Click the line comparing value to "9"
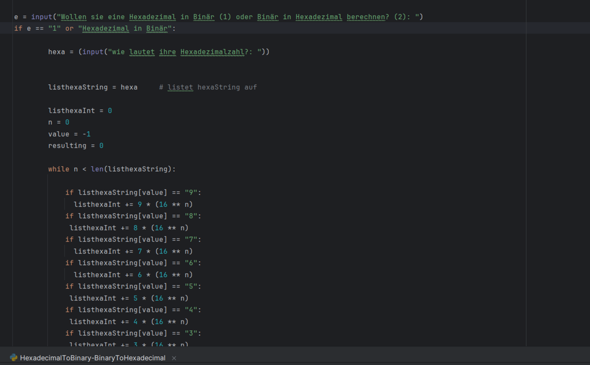 click(x=133, y=193)
